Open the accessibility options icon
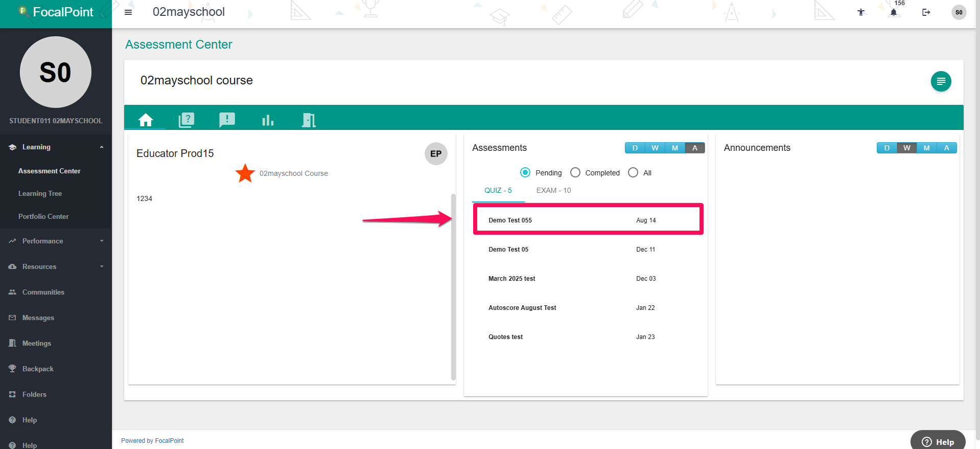The width and height of the screenshot is (980, 449). tap(861, 12)
